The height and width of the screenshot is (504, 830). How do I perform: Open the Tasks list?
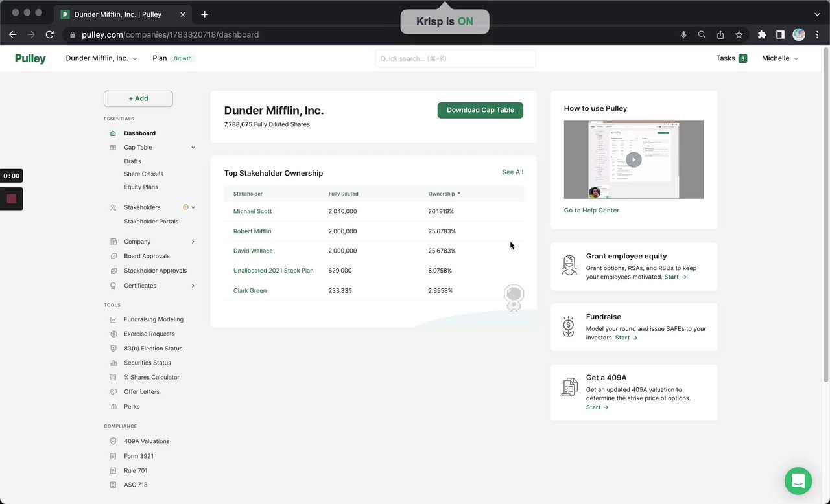[x=731, y=58]
